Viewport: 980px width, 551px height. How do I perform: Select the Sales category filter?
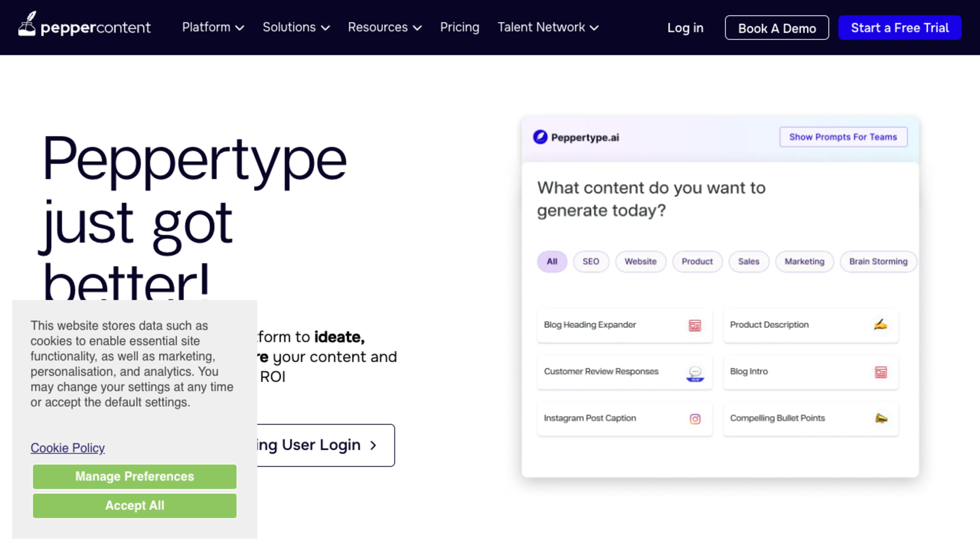(x=749, y=262)
